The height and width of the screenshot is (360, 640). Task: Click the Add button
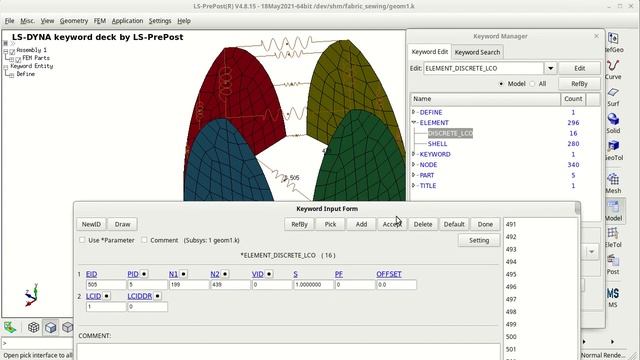[361, 224]
